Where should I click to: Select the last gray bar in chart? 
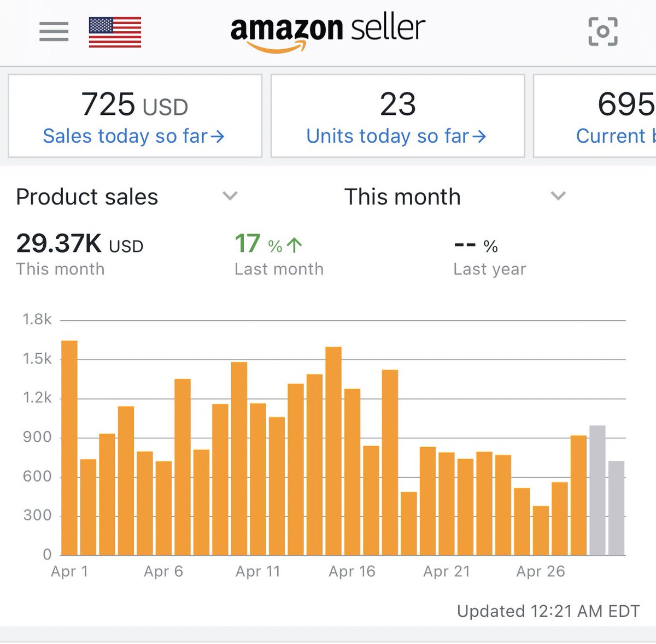click(616, 508)
